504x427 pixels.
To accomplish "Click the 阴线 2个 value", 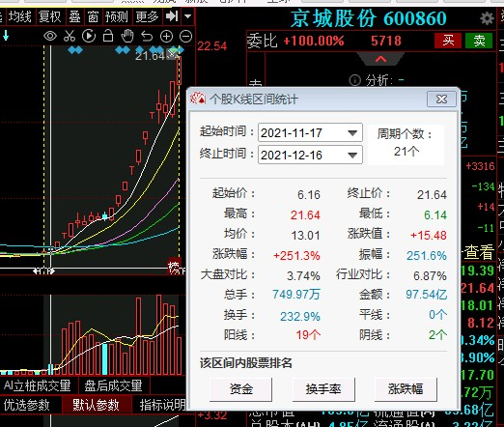I will [x=437, y=335].
